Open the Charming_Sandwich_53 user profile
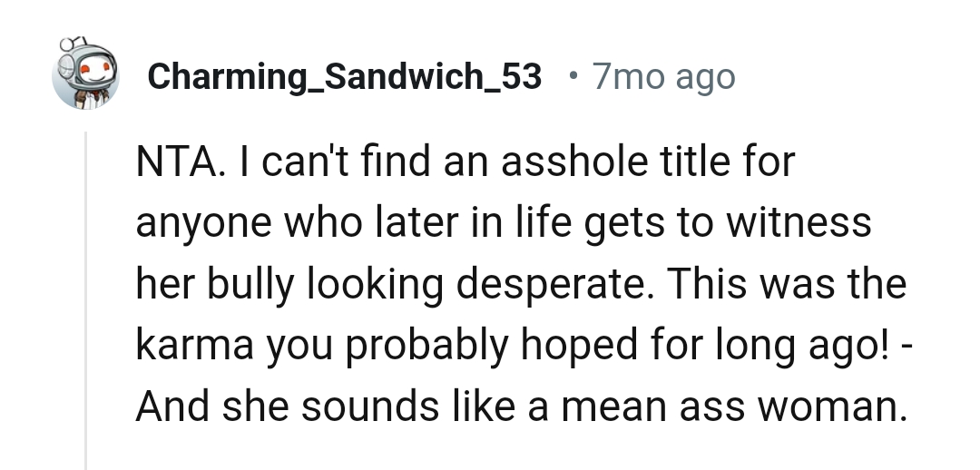 pyautogui.click(x=344, y=77)
